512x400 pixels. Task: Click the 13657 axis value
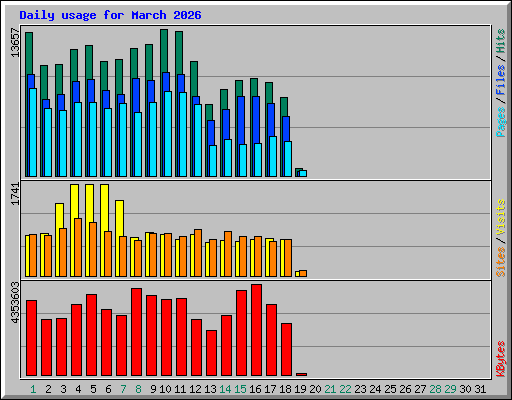tap(15, 42)
